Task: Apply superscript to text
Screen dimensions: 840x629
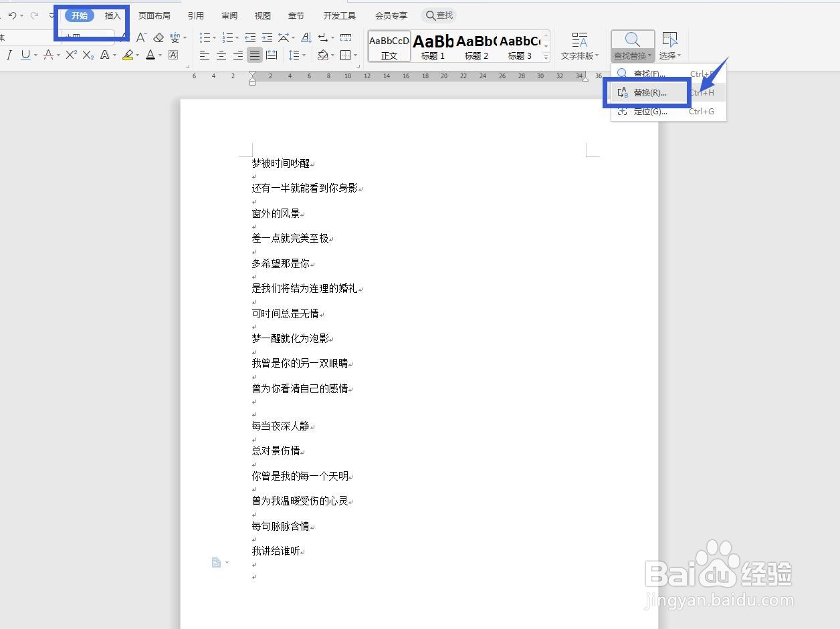Action: coord(73,54)
